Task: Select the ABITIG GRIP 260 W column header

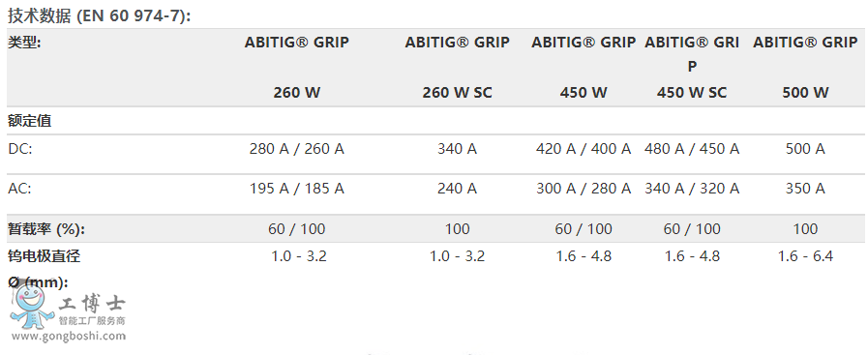Action: click(x=297, y=68)
